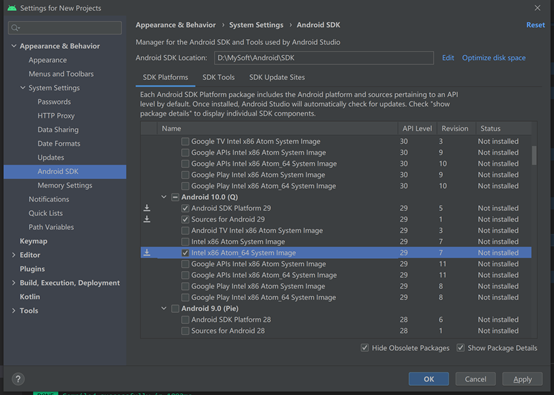Check Android SDK Platform 28
The height and width of the screenshot is (395, 554).
tap(185, 320)
